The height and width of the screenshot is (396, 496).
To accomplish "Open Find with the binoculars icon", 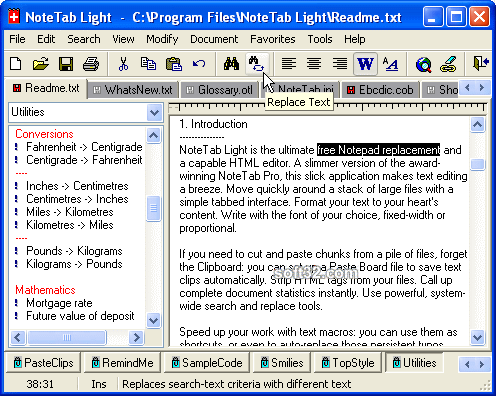I will click(231, 63).
